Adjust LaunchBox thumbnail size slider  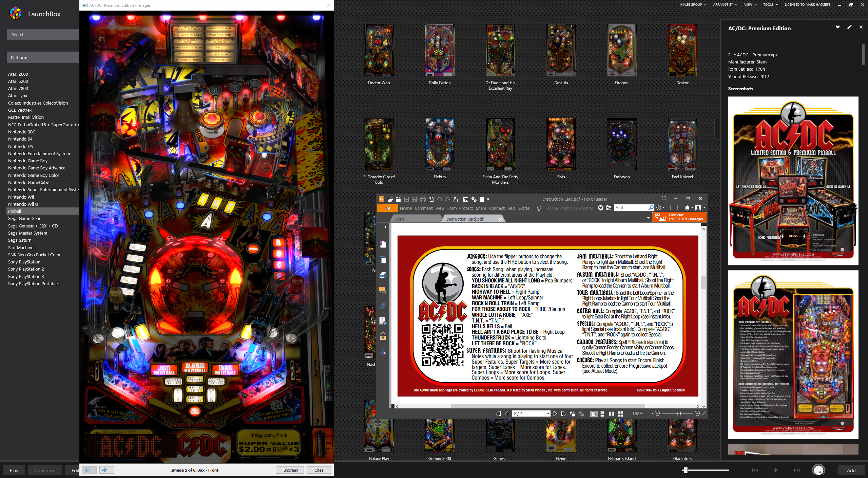point(686,470)
